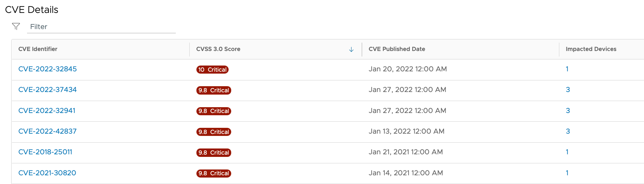Click the 10 Critical severity badge
This screenshot has width=644, height=184.
(213, 70)
